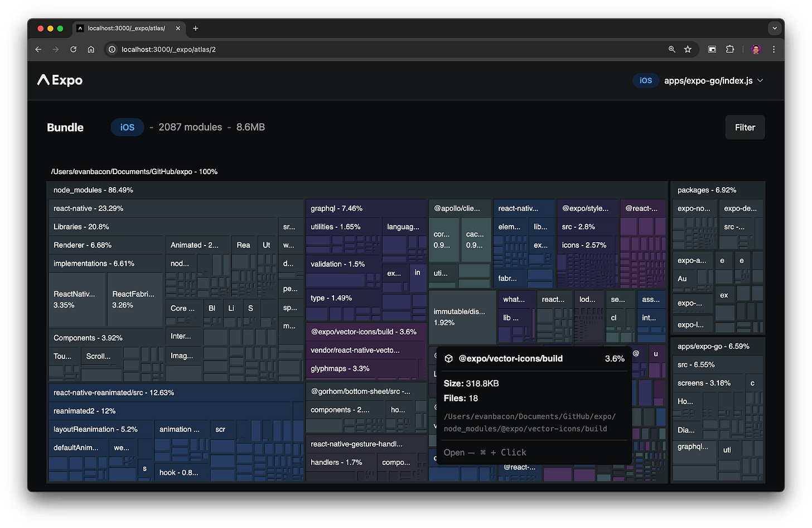This screenshot has height=528, width=812.
Task: Close the localhost atlas browser tab
Action: click(178, 28)
